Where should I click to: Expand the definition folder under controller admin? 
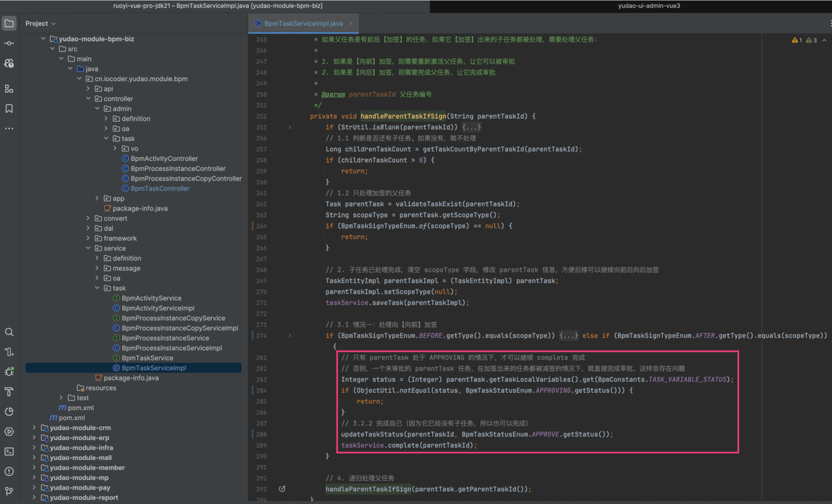(x=106, y=119)
